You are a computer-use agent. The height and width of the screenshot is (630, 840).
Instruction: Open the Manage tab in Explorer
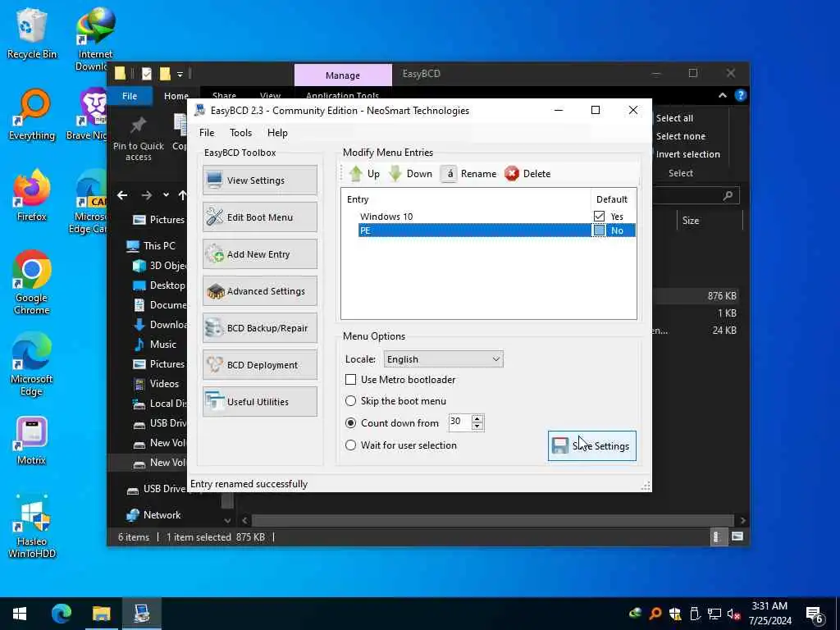coord(343,75)
